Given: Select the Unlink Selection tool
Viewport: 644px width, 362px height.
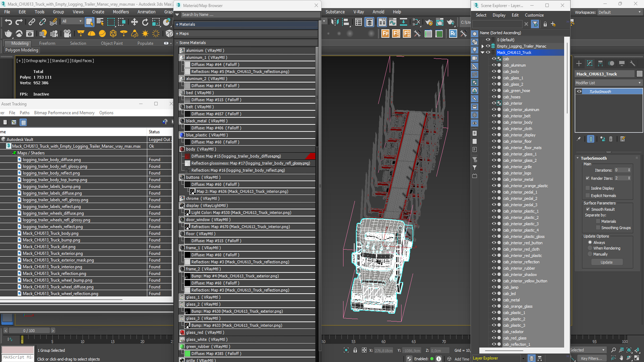Looking at the screenshot, I should [42, 22].
